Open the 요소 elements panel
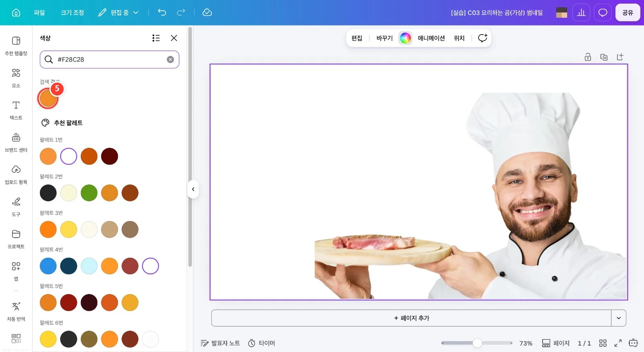This screenshot has height=352, width=644. click(x=16, y=78)
